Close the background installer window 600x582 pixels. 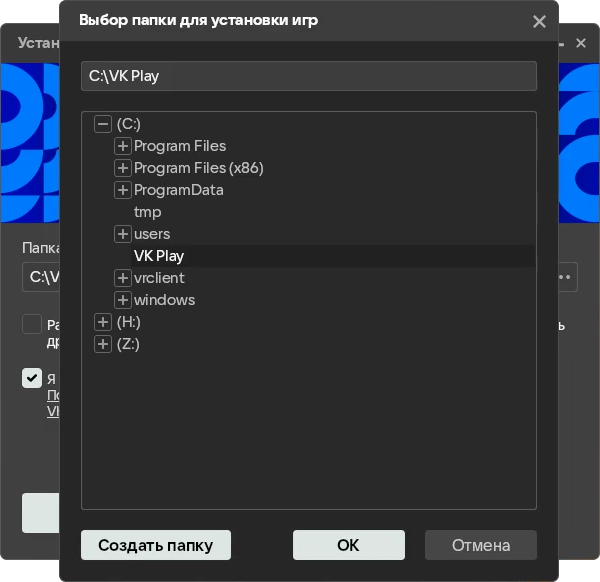click(581, 43)
